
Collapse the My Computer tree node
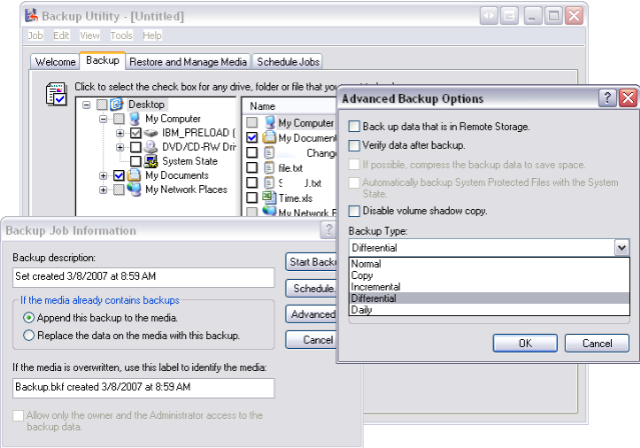click(103, 119)
